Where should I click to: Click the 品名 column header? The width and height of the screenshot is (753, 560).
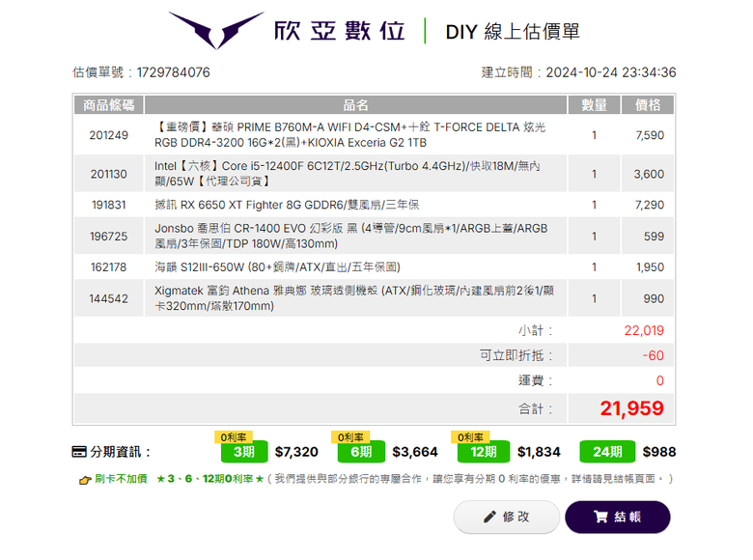(x=355, y=105)
